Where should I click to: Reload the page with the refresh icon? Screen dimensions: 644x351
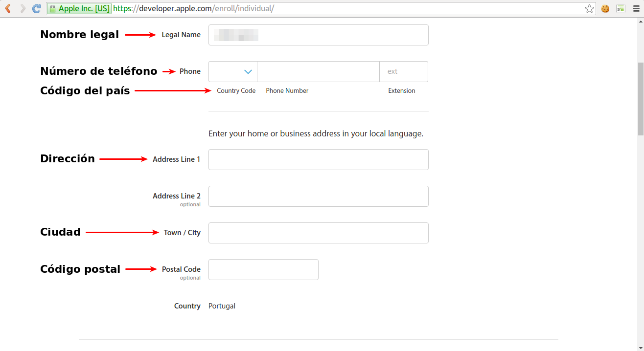36,8
